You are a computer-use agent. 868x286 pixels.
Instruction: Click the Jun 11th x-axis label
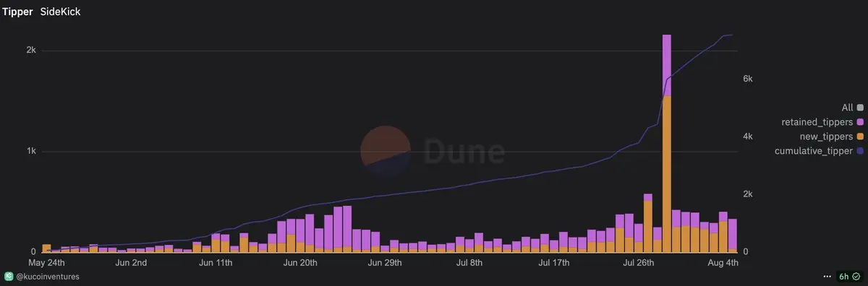[x=216, y=262]
